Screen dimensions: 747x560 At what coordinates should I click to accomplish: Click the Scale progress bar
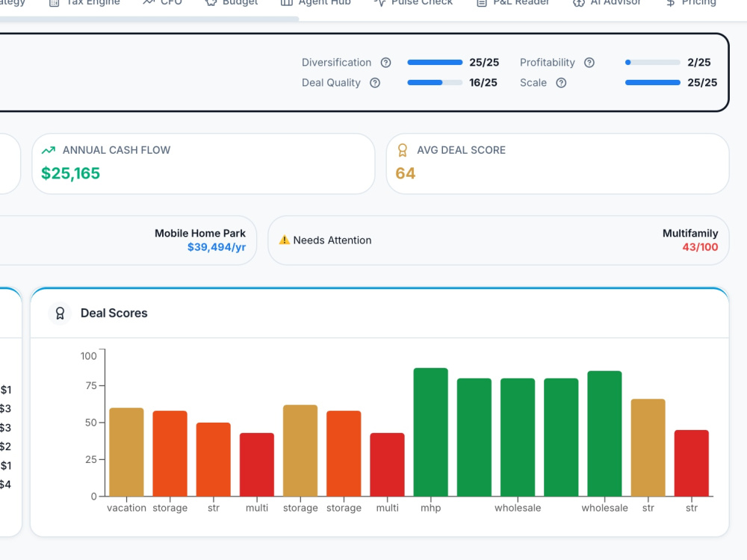pos(653,83)
